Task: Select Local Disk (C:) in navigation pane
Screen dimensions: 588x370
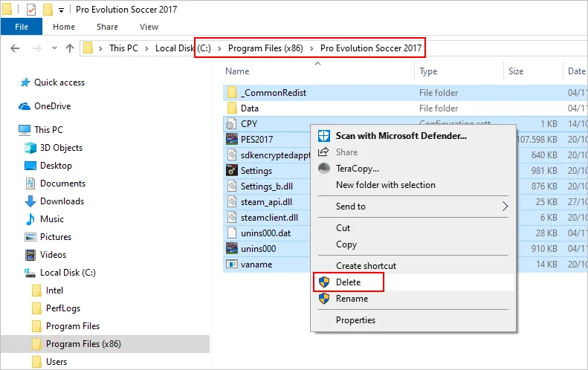Action: point(68,273)
